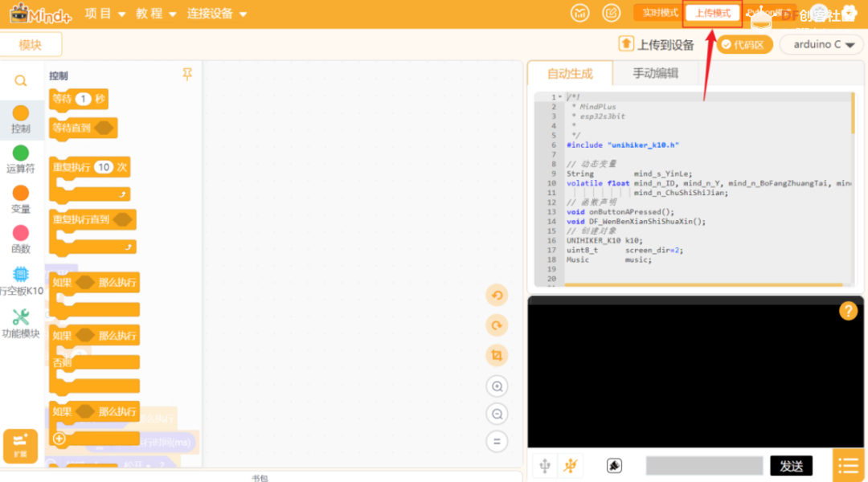The width and height of the screenshot is (868, 482).
Task: Click the 发送 send button
Action: coord(791,466)
